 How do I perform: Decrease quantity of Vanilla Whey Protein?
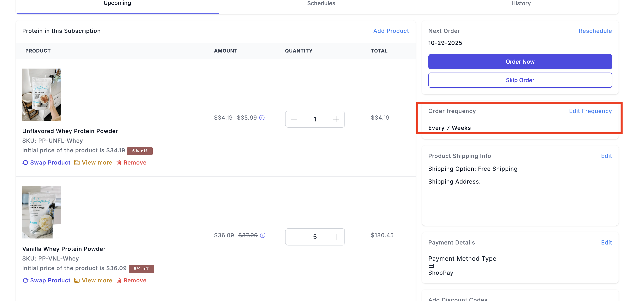tap(294, 237)
